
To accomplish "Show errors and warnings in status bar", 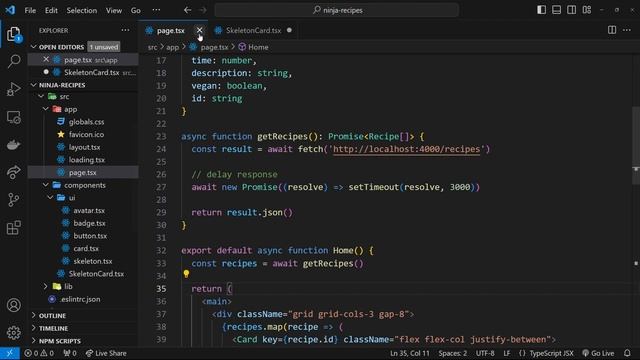I will [x=39, y=353].
